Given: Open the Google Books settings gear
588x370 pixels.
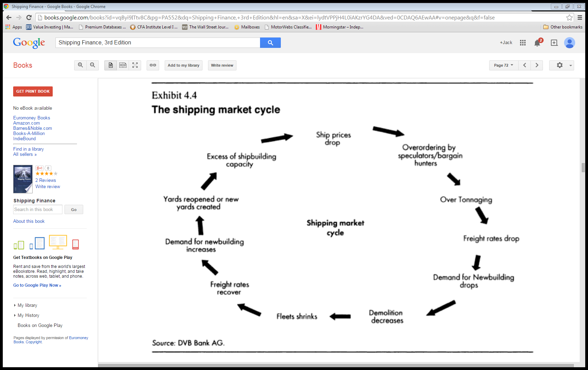Looking at the screenshot, I should click(560, 65).
